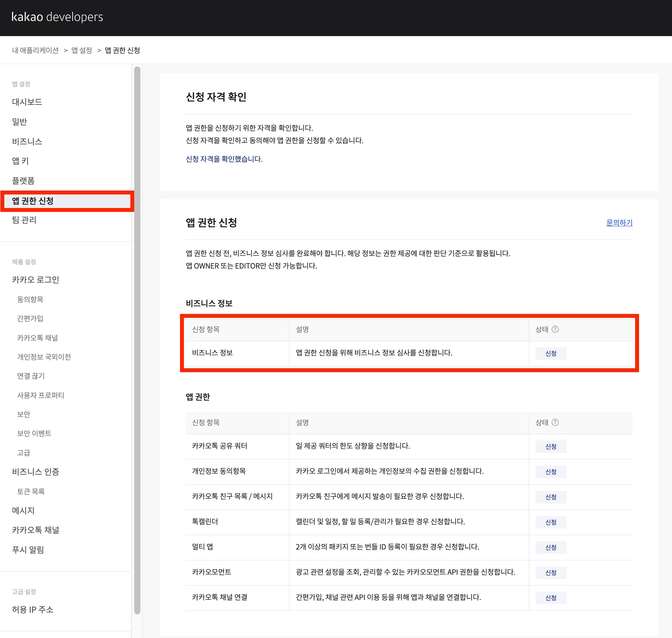Click the sidebar vertical scrollbar
The width and height of the screenshot is (672, 638).
tap(137, 340)
